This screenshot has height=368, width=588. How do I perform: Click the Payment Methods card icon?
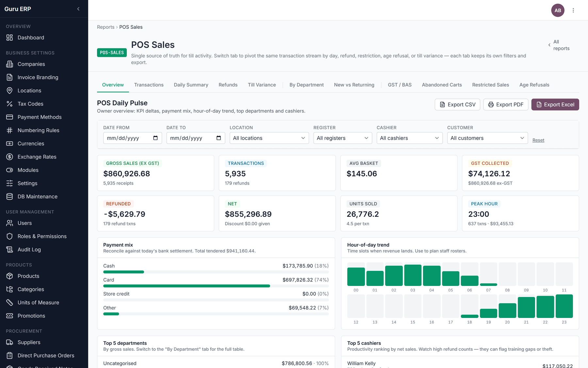pyautogui.click(x=9, y=117)
